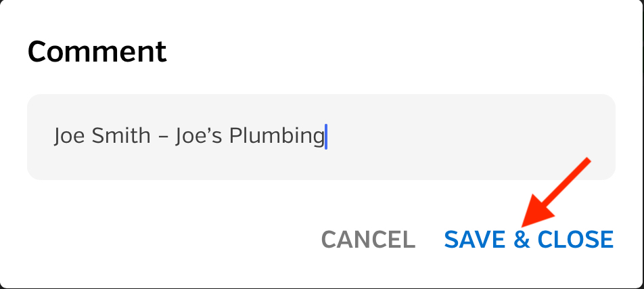
Task: Click the first word Joe in field
Action: pos(70,135)
